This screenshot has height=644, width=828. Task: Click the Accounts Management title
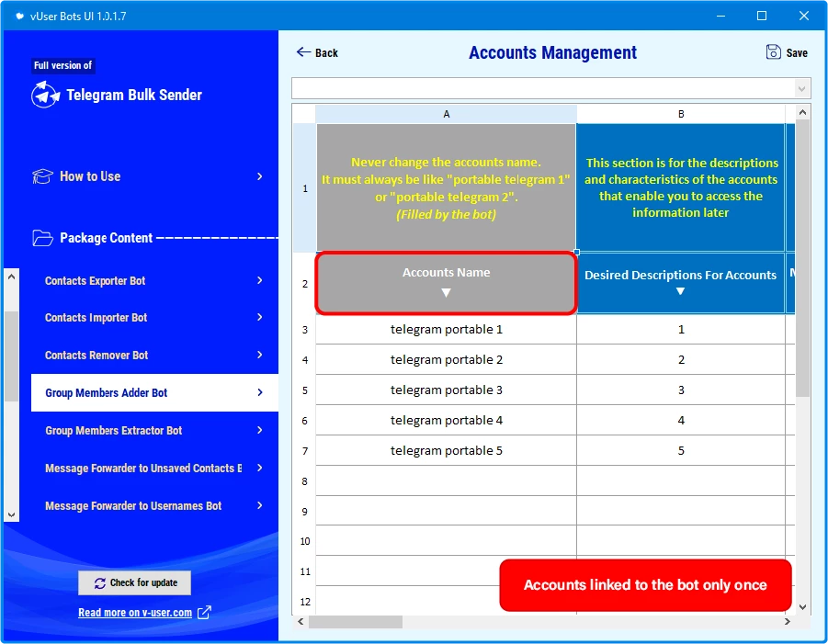tap(552, 52)
